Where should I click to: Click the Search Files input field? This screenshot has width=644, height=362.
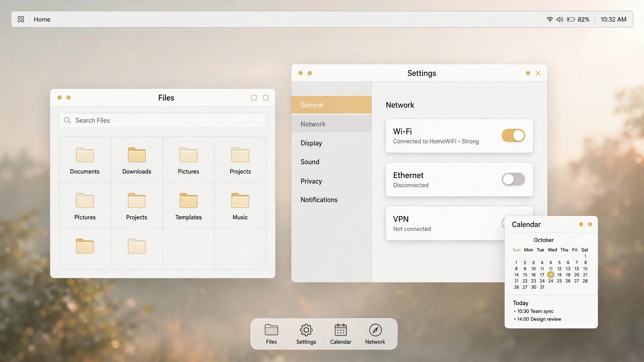(163, 120)
